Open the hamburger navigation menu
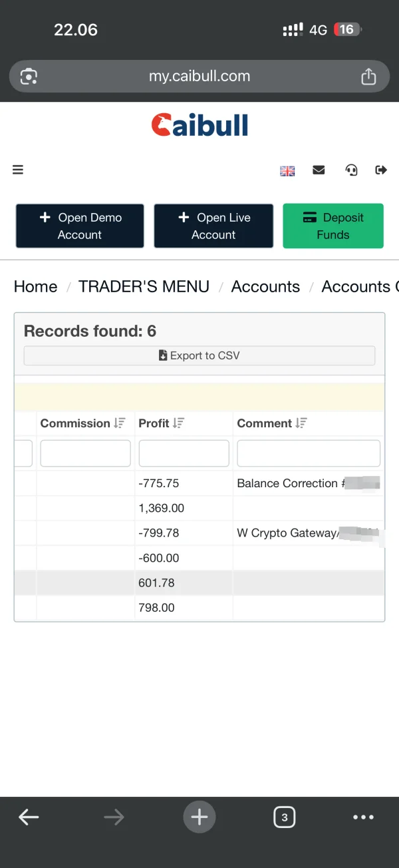The image size is (399, 868). point(18,170)
